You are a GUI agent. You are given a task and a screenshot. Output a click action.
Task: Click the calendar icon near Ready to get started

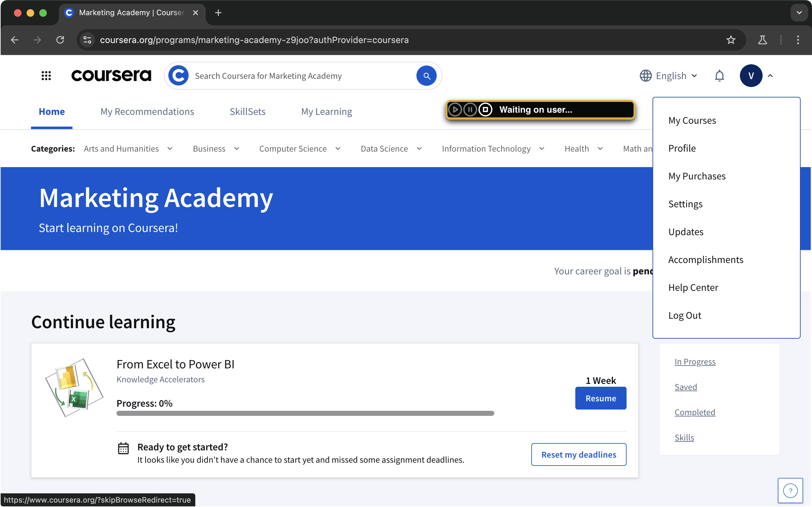(123, 448)
